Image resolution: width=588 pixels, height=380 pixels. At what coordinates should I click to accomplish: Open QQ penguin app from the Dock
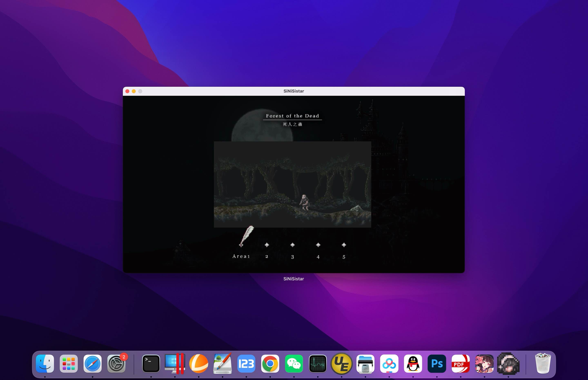click(413, 363)
